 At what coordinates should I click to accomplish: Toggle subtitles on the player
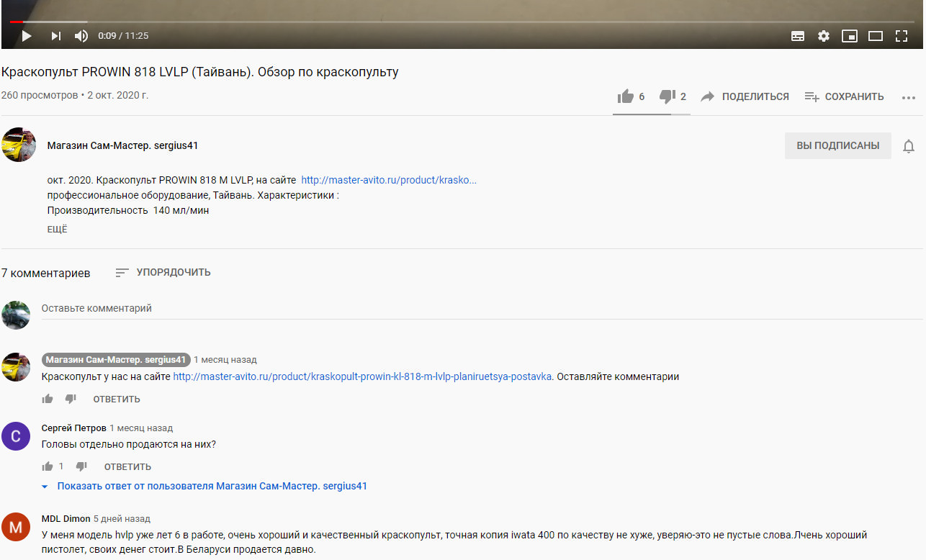coord(798,36)
